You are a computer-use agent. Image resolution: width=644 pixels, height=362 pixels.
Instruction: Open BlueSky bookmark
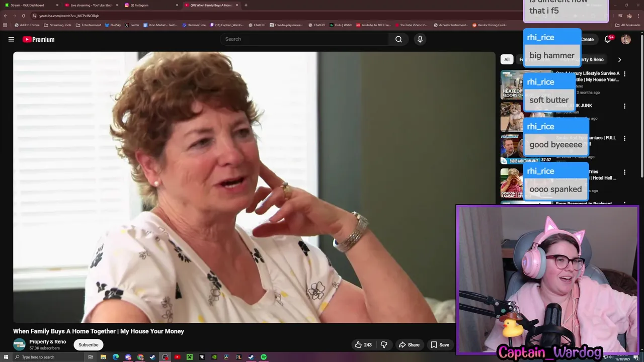point(113,25)
